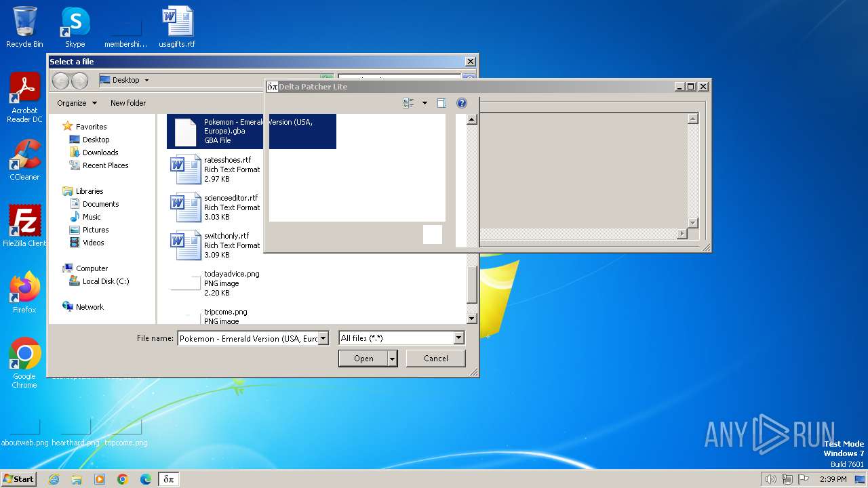The width and height of the screenshot is (868, 488).
Task: Launch CCleaner from the desktop
Action: [x=24, y=160]
